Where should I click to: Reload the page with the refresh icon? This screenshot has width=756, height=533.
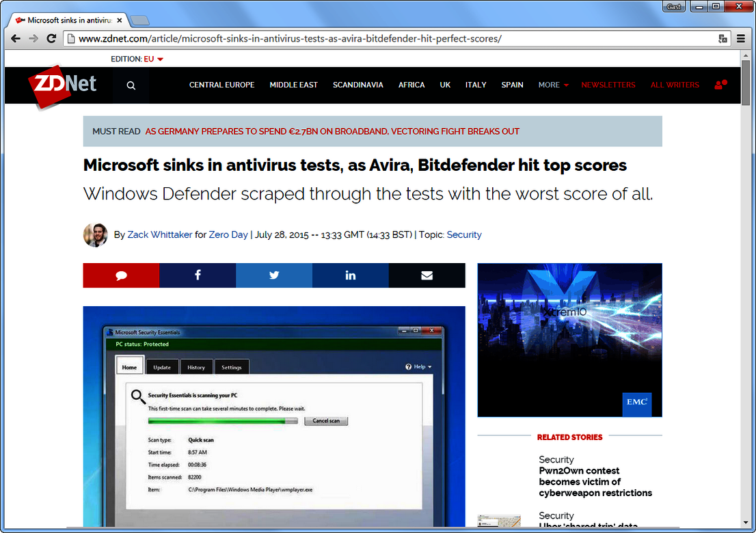51,39
